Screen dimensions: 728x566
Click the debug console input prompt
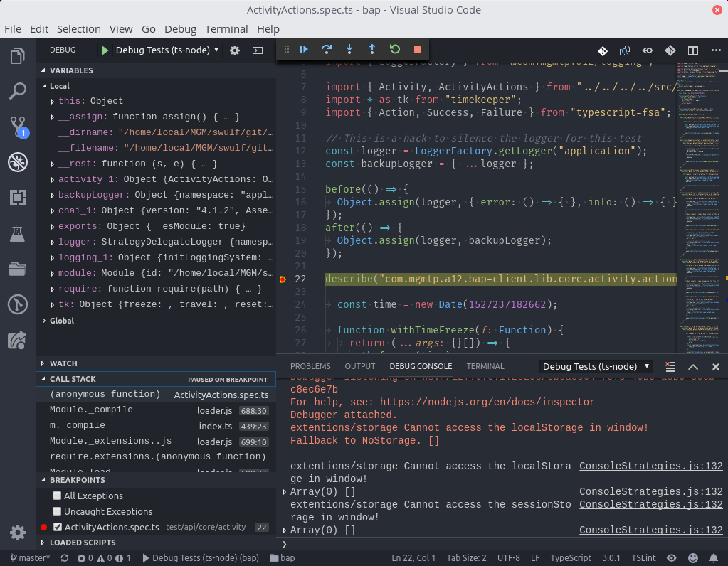(504, 544)
